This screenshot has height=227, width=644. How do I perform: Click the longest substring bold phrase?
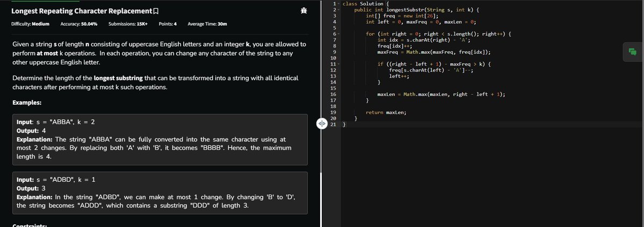(118, 78)
